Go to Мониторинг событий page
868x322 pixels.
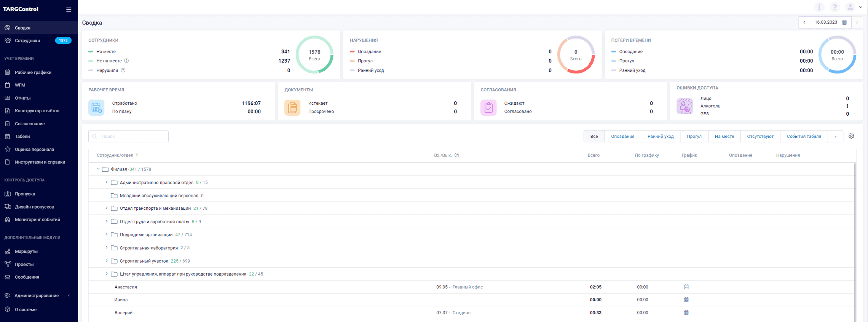pyautogui.click(x=37, y=220)
